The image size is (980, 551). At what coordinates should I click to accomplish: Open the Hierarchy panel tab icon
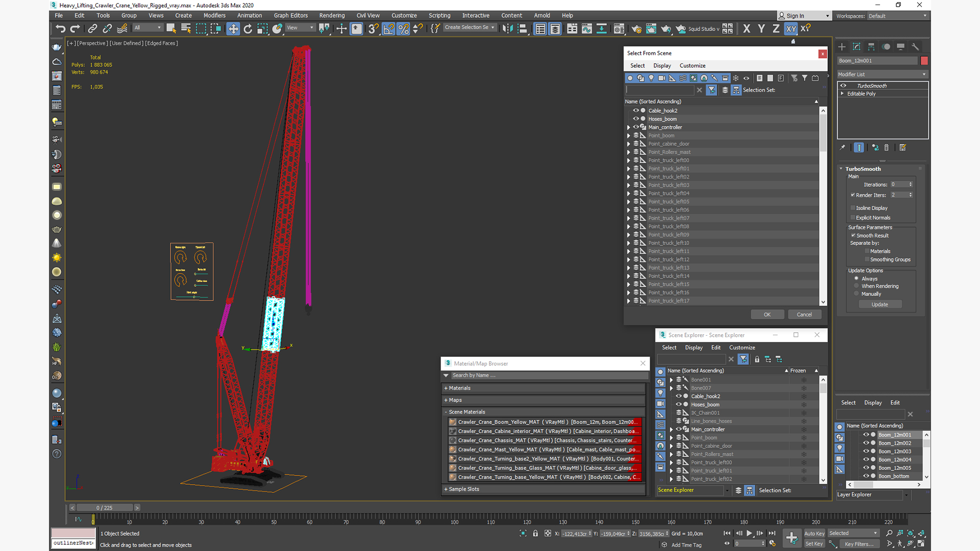pos(871,46)
